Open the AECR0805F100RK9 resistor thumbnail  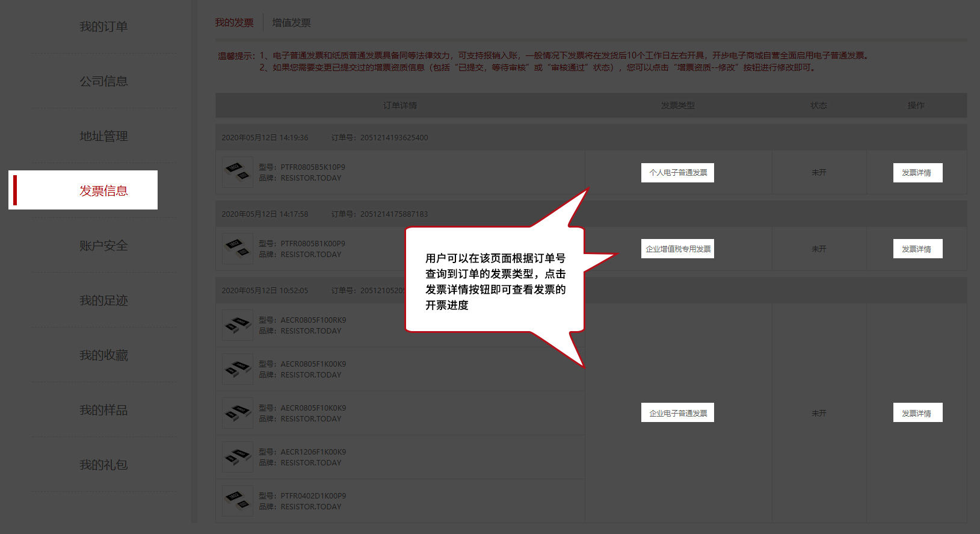pyautogui.click(x=238, y=325)
